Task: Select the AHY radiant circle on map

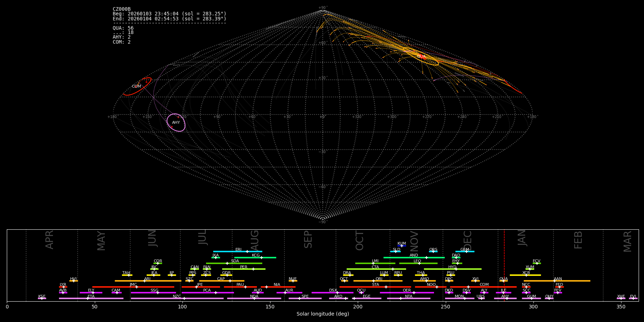Action: point(176,123)
